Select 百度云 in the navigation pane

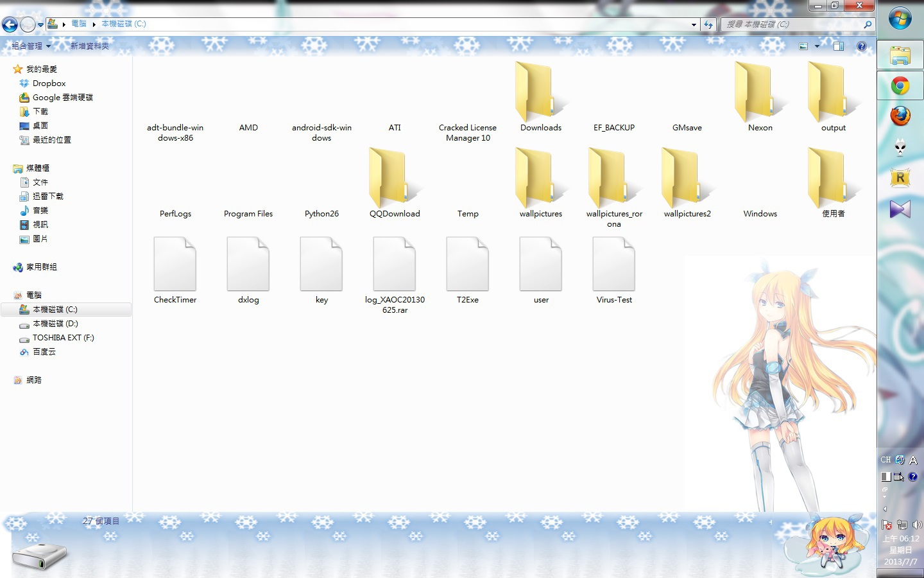pyautogui.click(x=44, y=352)
